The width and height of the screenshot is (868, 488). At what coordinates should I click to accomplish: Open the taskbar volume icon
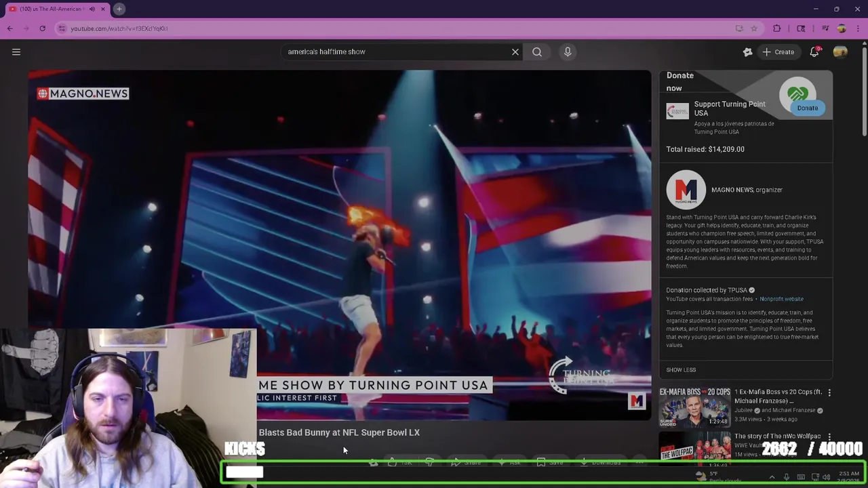click(x=826, y=477)
